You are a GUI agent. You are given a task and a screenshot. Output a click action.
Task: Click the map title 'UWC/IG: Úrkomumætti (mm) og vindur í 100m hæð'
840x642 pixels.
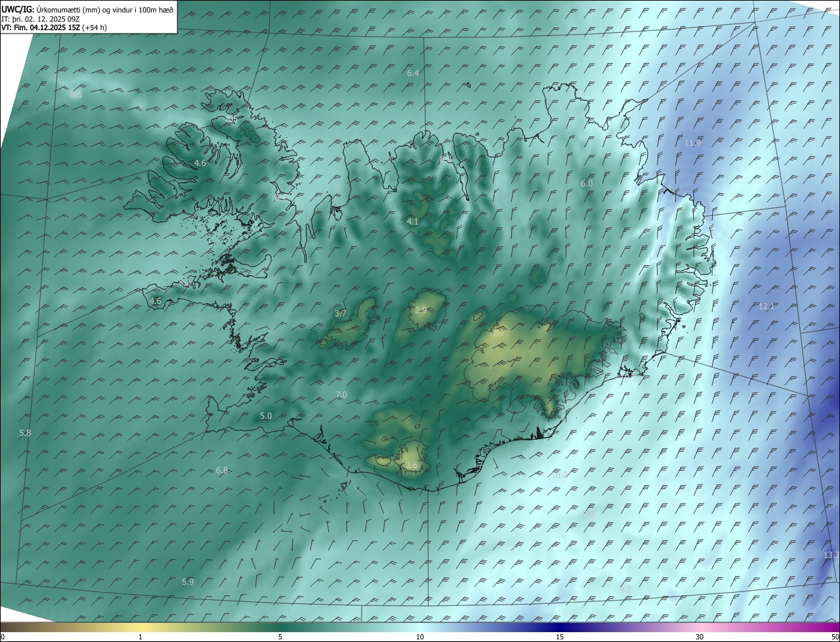click(x=87, y=10)
